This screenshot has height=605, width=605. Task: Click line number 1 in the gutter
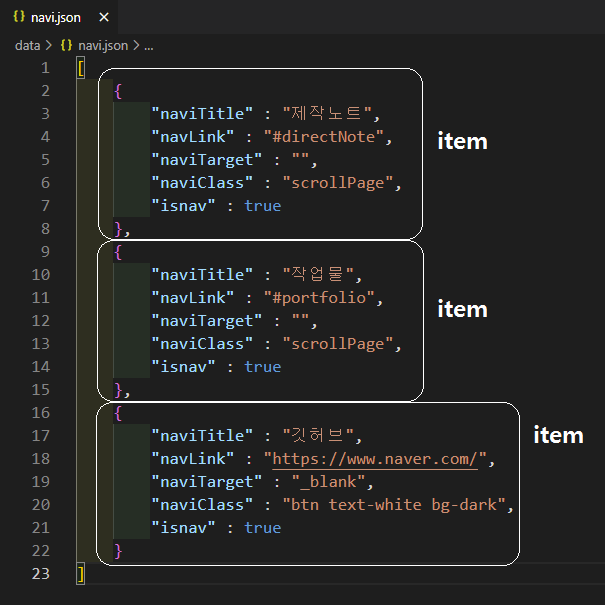44,68
